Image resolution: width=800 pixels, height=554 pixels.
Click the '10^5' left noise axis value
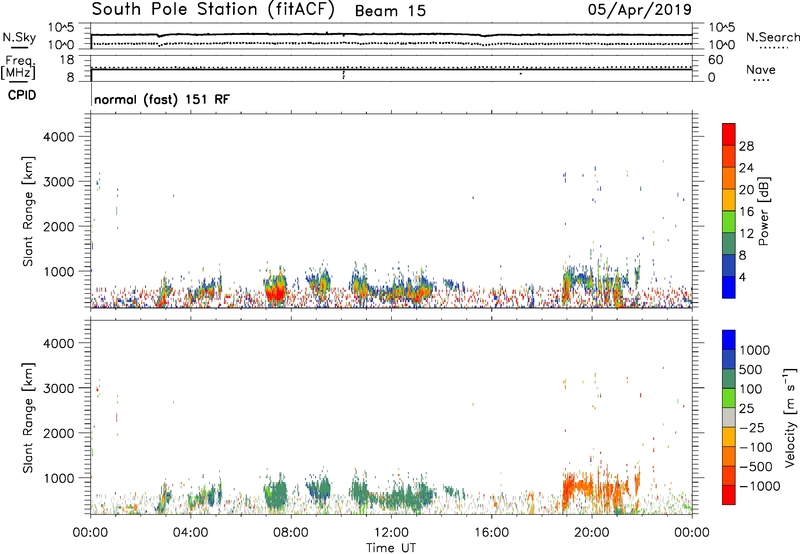[61, 27]
